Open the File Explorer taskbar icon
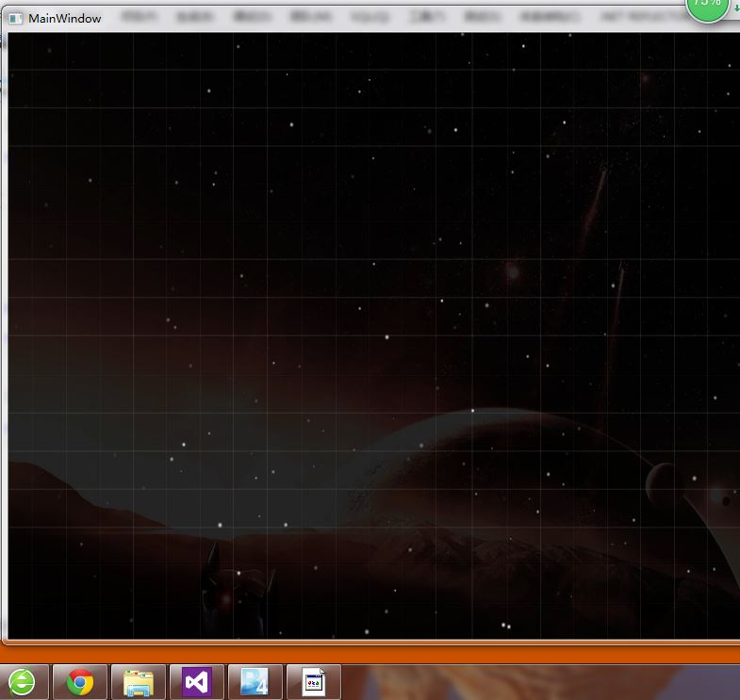The width and height of the screenshot is (740, 700). click(139, 682)
